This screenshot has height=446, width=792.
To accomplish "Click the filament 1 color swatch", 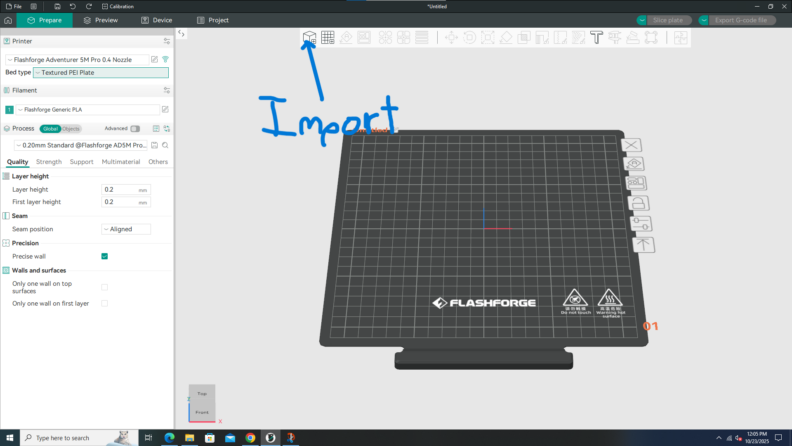I will tap(9, 110).
